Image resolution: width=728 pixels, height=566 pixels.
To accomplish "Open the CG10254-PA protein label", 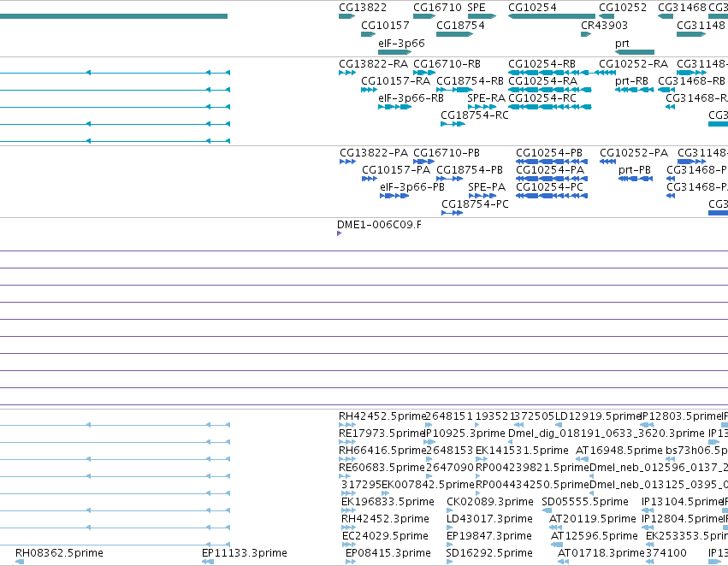I will [550, 170].
